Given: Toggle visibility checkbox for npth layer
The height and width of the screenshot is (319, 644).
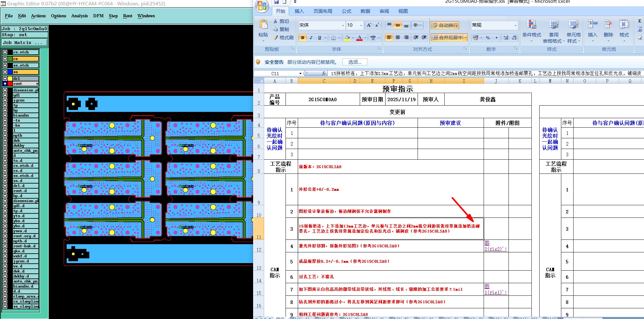Looking at the screenshot, I should [5, 135].
